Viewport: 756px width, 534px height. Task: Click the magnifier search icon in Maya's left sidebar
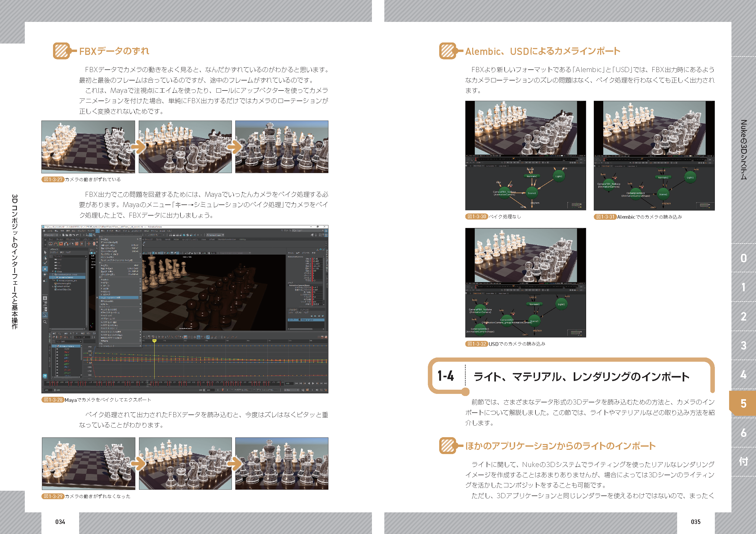45,322
